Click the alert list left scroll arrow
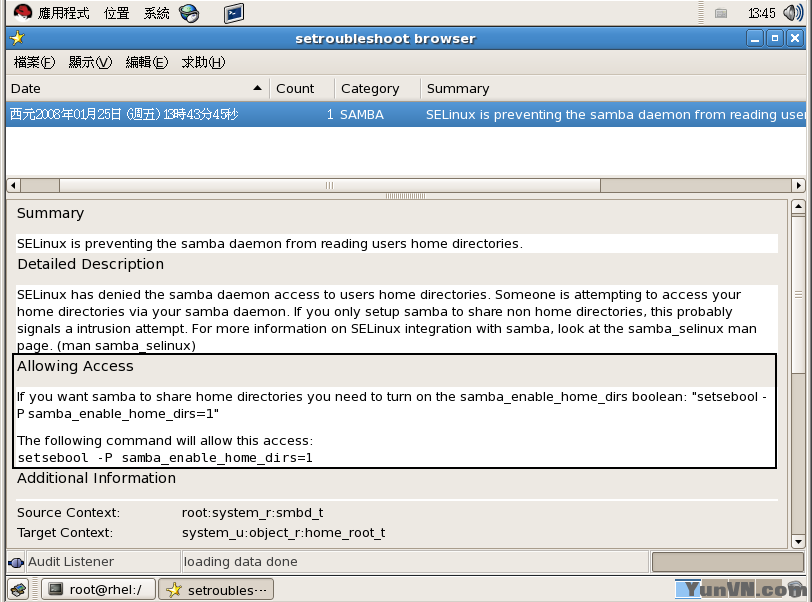 pos(13,185)
